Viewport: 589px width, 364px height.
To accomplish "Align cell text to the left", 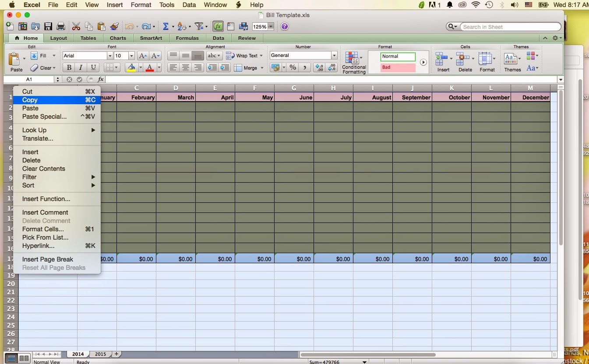I will click(173, 68).
